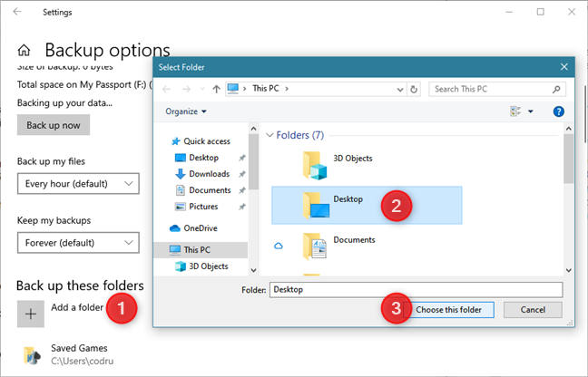This screenshot has height=377, width=588.
Task: Expand the Back up my files dropdown
Action: [78, 184]
